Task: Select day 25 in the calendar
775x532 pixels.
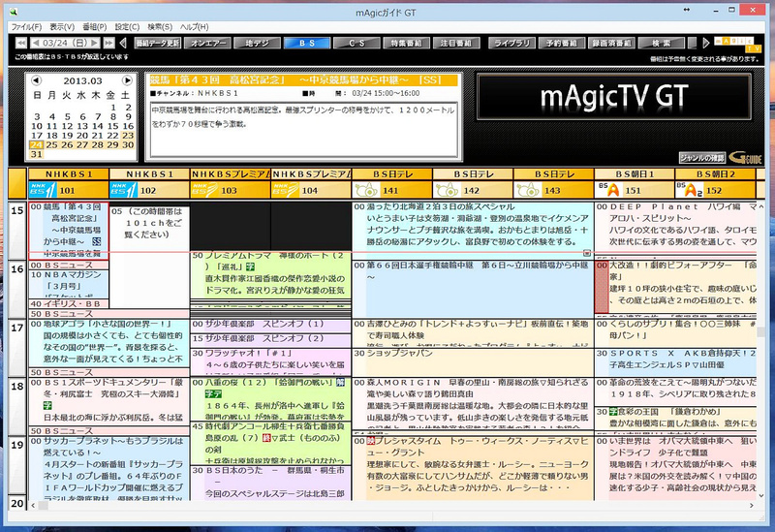Action: 51,144
